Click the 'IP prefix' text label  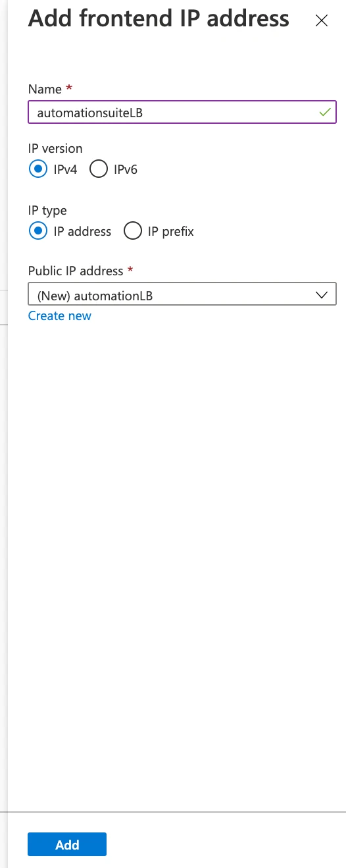point(171,232)
